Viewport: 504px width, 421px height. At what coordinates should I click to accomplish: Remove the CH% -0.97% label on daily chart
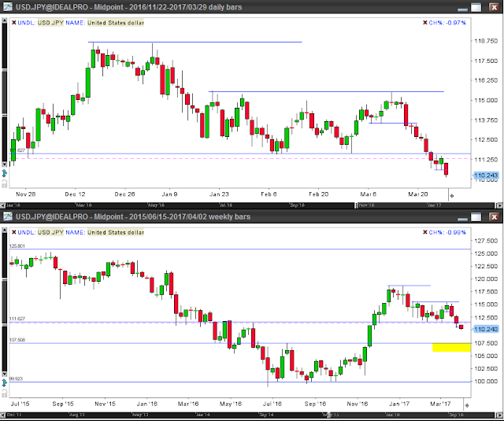click(425, 23)
